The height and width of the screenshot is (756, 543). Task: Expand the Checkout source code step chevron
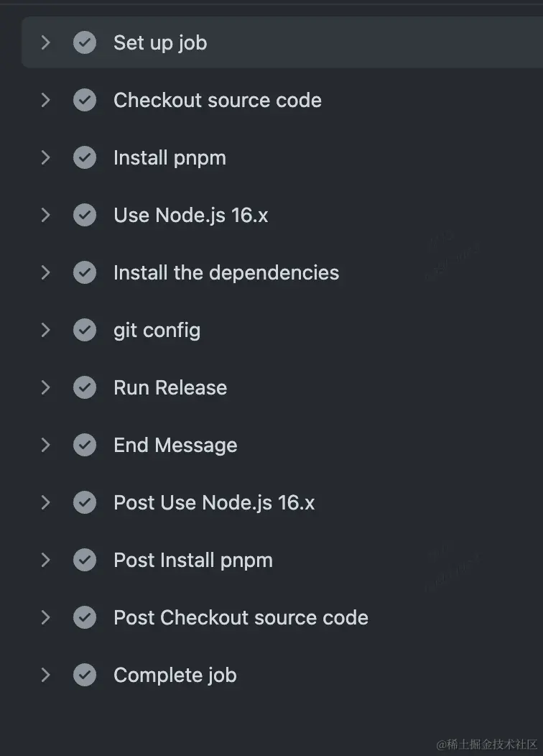tap(45, 100)
